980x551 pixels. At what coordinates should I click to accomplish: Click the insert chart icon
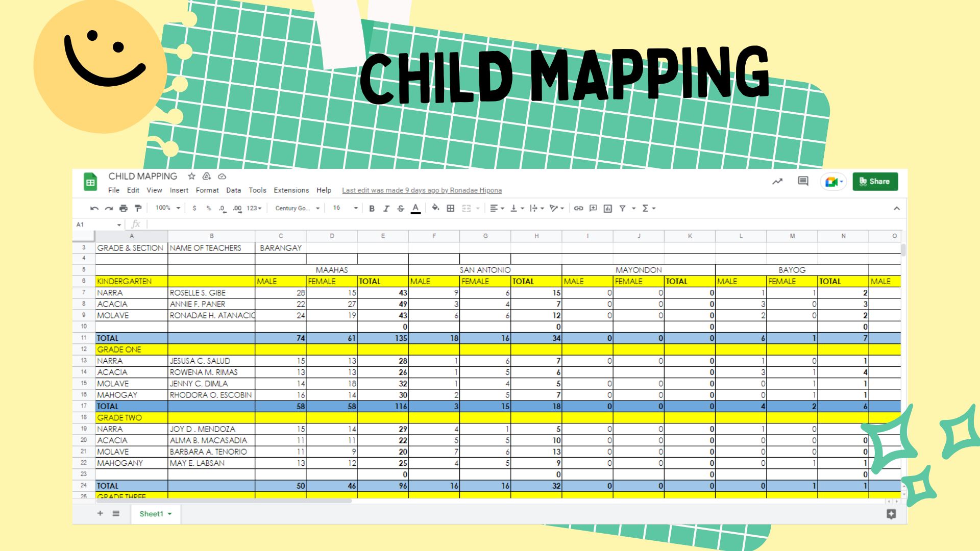(x=607, y=208)
